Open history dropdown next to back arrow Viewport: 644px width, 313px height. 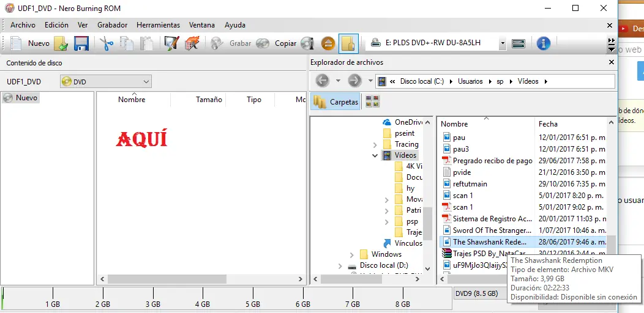(338, 81)
